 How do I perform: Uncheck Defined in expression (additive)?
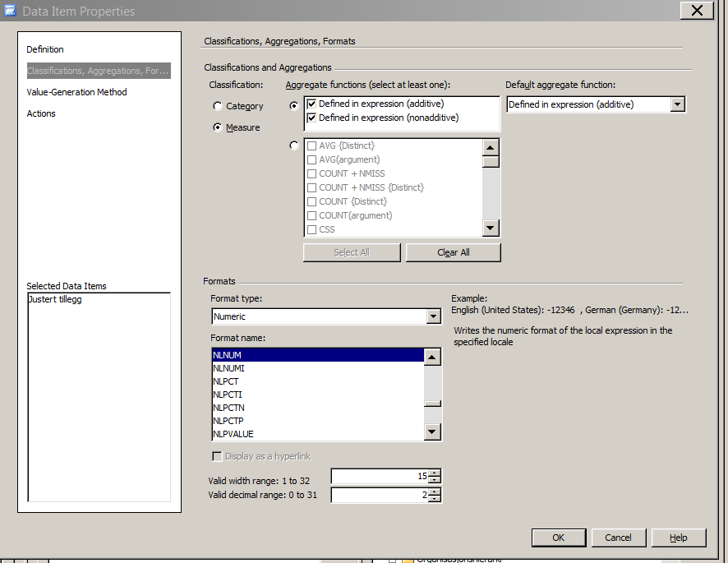[311, 104]
